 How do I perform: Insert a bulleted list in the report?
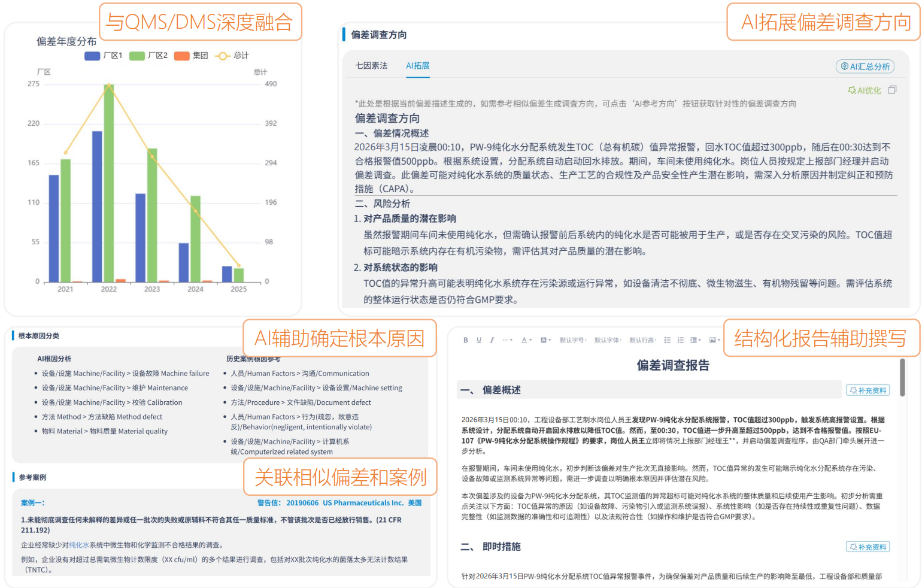(x=667, y=340)
